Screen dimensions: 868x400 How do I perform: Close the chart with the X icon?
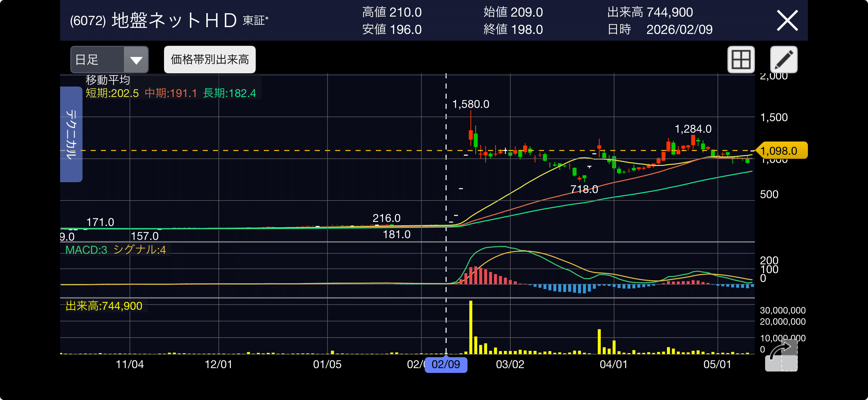(787, 21)
